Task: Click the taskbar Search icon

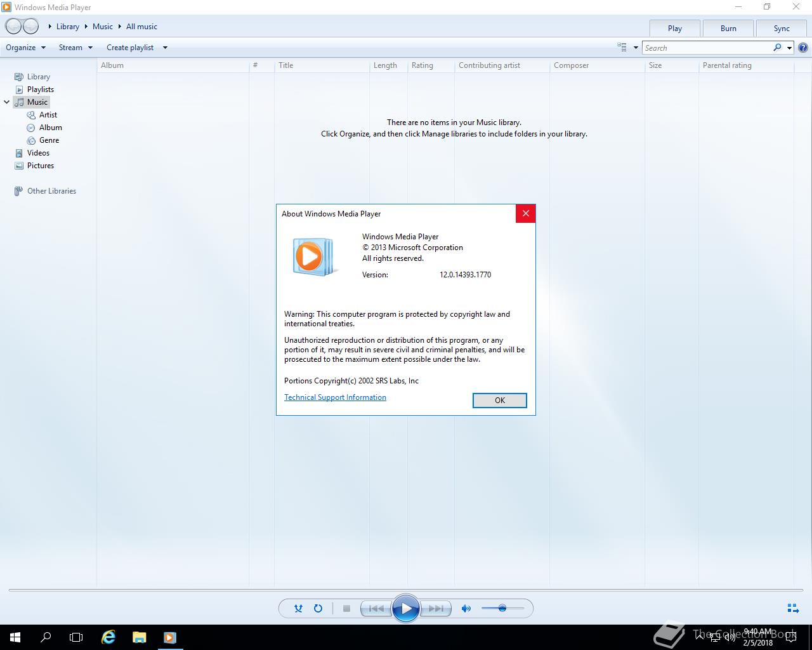Action: click(x=46, y=637)
